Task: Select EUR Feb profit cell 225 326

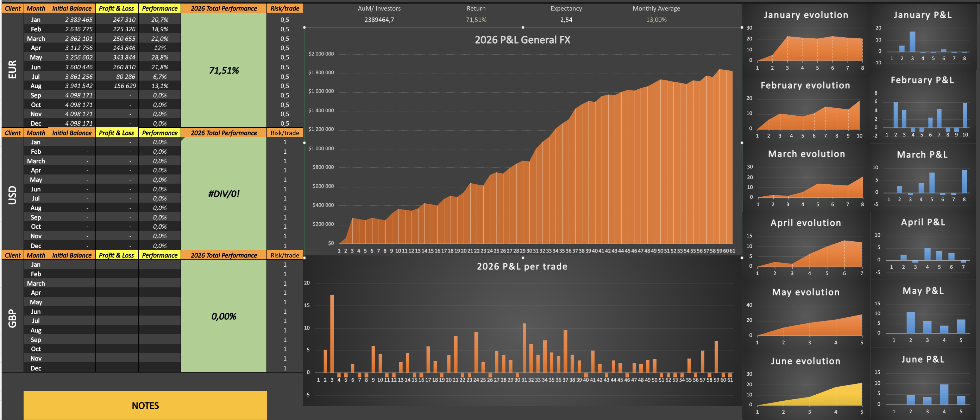Action: pos(117,29)
